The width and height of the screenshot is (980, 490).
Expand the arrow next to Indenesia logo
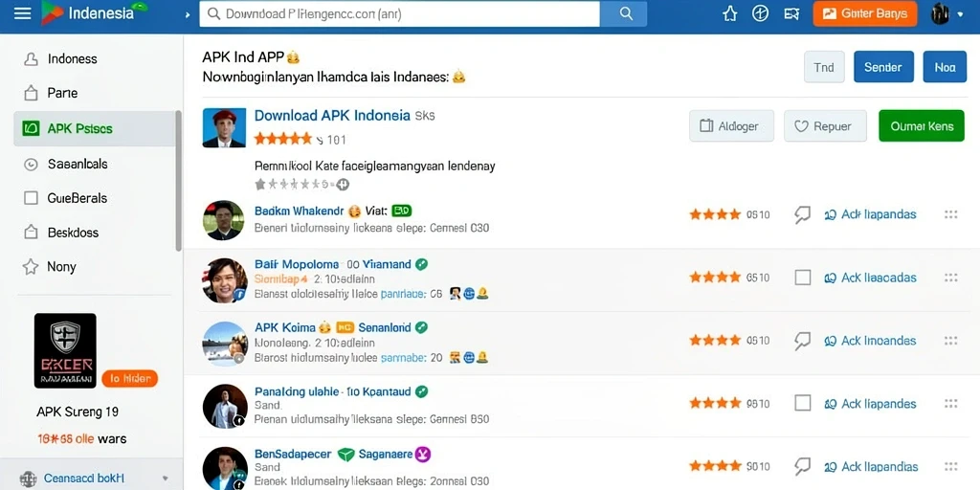tap(188, 13)
